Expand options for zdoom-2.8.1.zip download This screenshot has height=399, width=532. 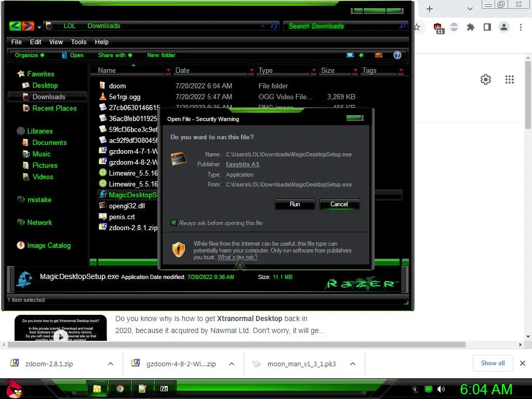(x=111, y=364)
